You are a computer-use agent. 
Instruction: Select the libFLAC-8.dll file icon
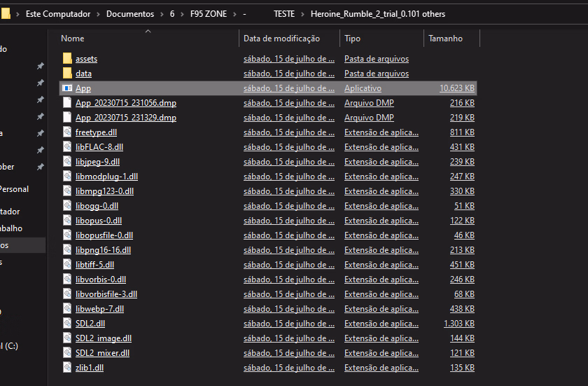click(67, 146)
